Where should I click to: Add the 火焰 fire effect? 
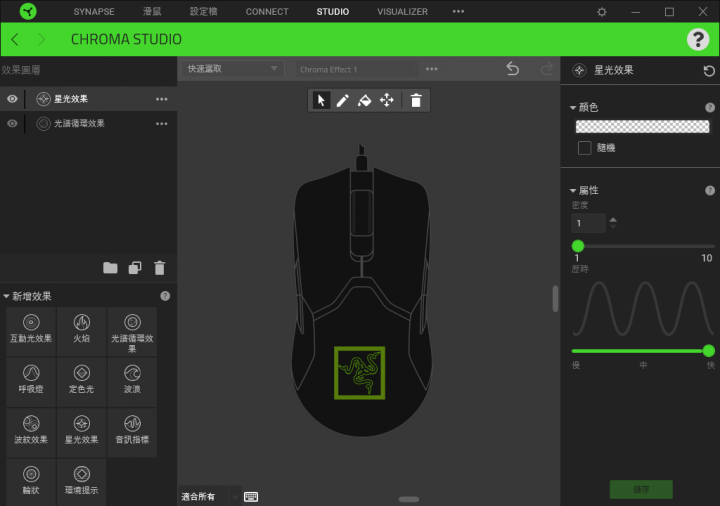[x=81, y=331]
